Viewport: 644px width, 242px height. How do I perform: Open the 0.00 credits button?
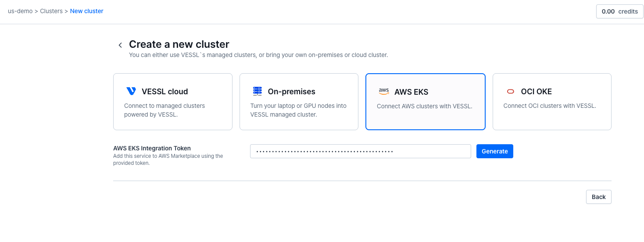tap(619, 11)
